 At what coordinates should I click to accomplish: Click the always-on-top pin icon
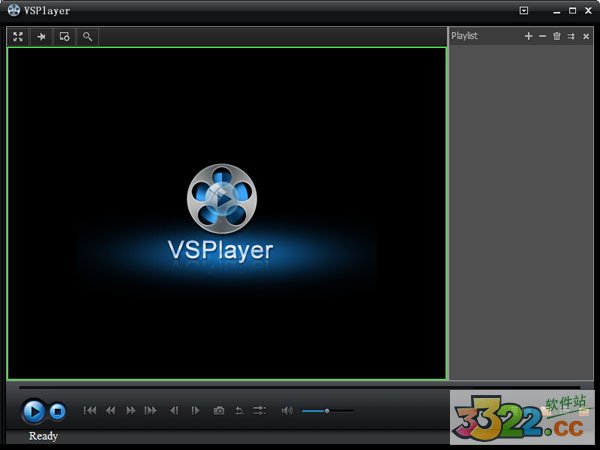41,37
